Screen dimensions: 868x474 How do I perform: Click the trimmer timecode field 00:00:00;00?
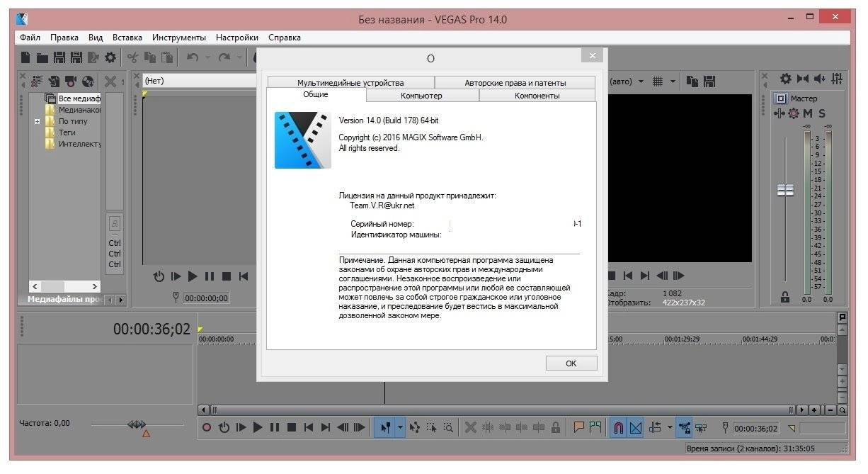[206, 298]
